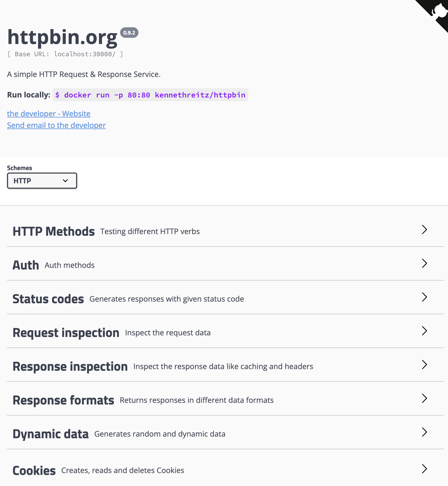Click the Response formats heading

coord(63,400)
